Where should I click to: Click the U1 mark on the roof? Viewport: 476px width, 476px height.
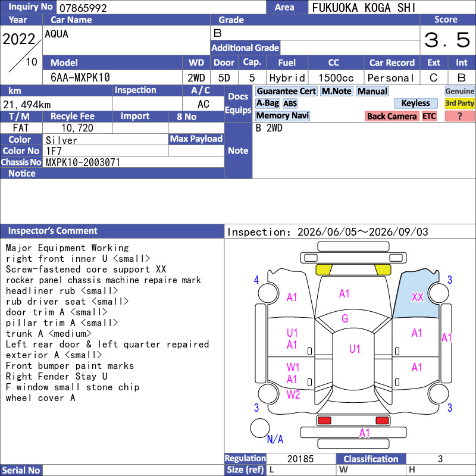[355, 349]
